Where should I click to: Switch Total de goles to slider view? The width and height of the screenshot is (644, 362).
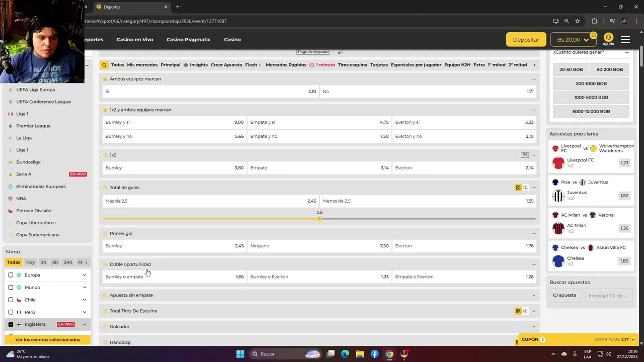[525, 188]
